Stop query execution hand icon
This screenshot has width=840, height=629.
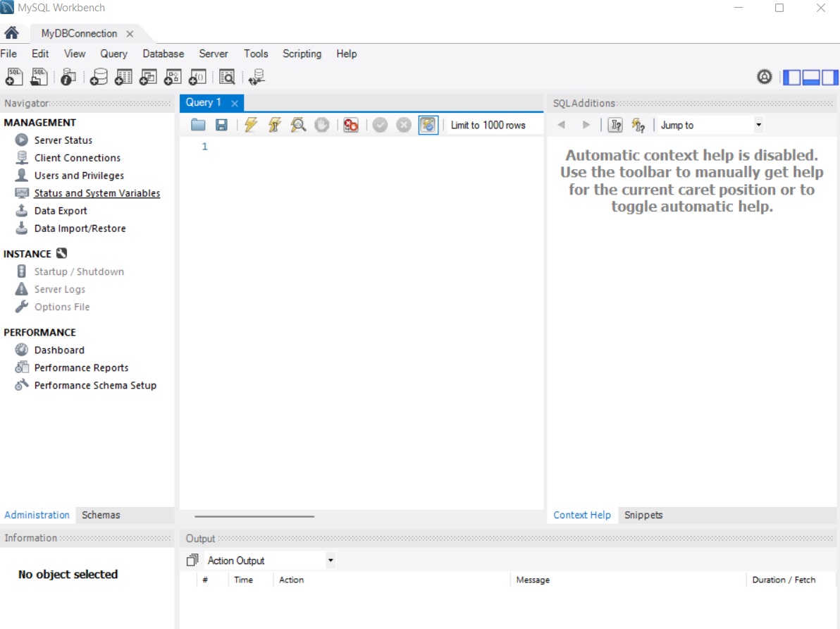point(321,125)
